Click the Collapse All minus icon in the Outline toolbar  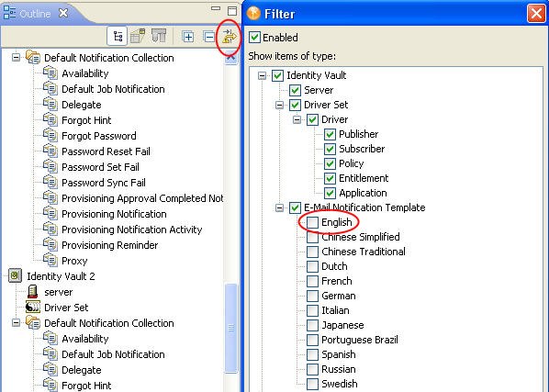(209, 37)
